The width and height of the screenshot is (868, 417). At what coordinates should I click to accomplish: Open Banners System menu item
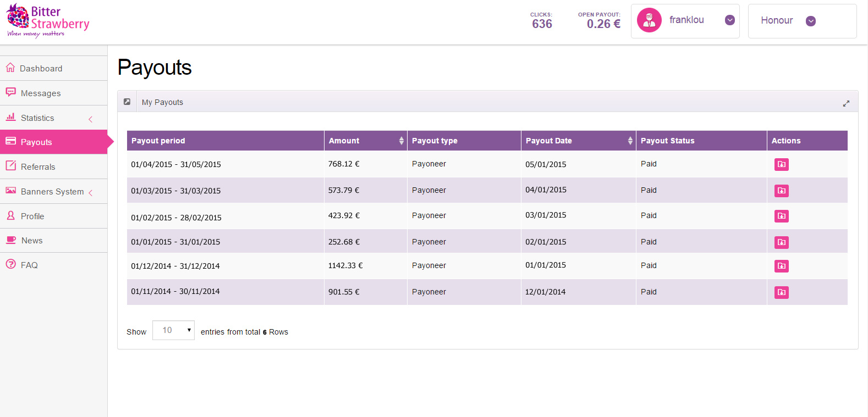[54, 191]
